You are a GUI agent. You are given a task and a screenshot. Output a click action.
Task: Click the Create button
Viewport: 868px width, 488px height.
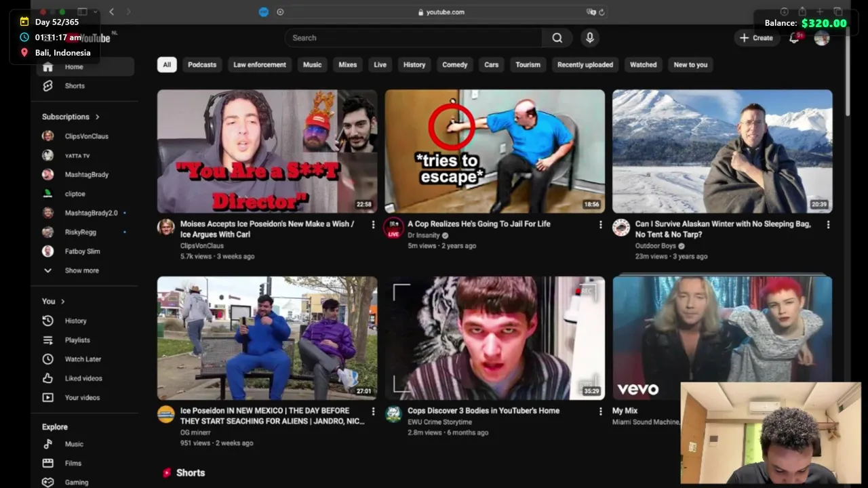[x=756, y=38]
